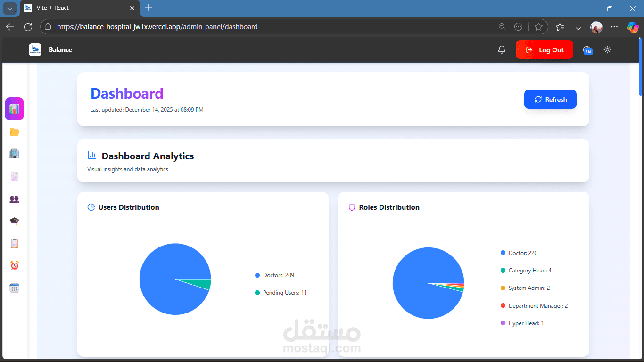Click the users/people icon in the sidebar
Image resolution: width=644 pixels, height=362 pixels.
click(x=14, y=199)
